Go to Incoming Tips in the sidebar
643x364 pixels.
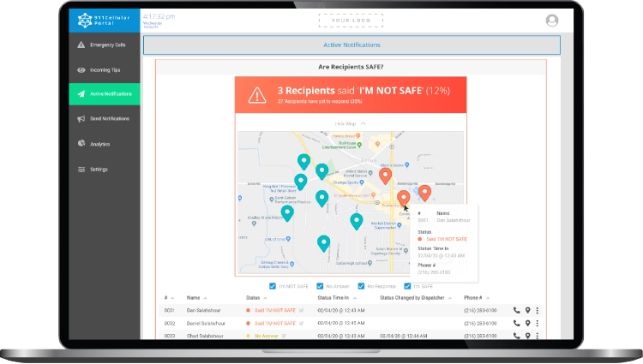pyautogui.click(x=104, y=70)
